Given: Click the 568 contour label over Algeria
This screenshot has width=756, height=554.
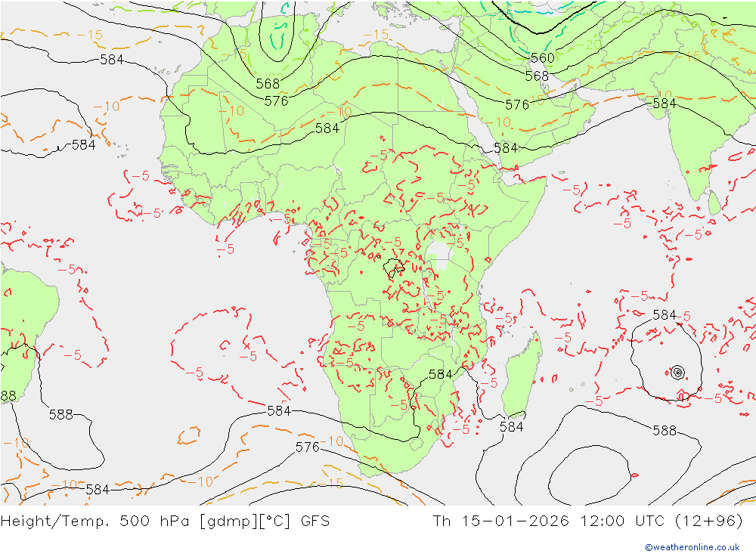Looking at the screenshot, I should coord(268,84).
